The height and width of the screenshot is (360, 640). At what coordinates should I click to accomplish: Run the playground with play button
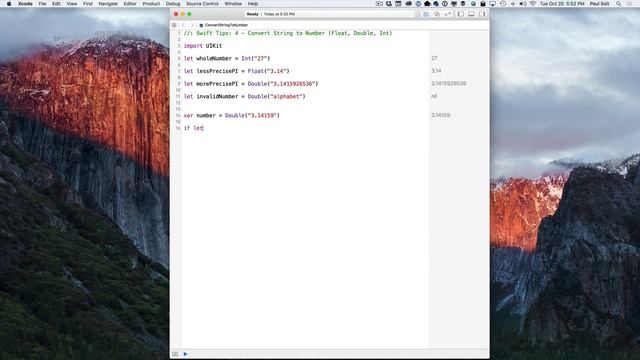point(185,354)
